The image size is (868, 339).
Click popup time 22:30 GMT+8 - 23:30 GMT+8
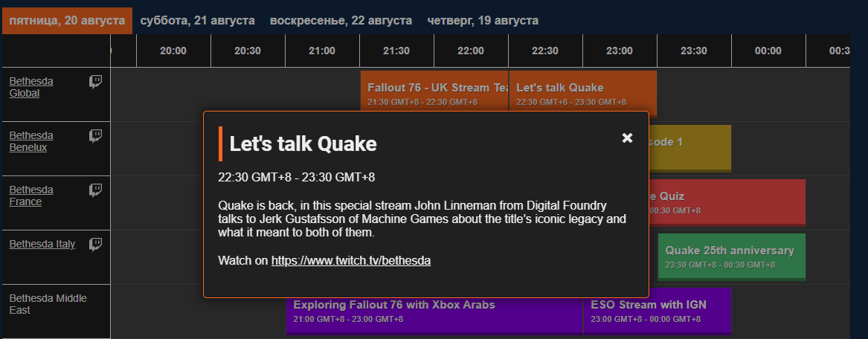[x=297, y=178]
